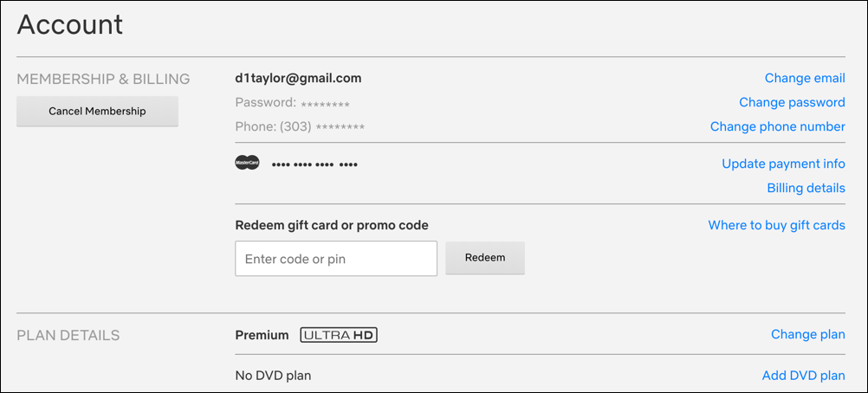Click the Add DVD plan link
The image size is (868, 393).
click(x=803, y=376)
